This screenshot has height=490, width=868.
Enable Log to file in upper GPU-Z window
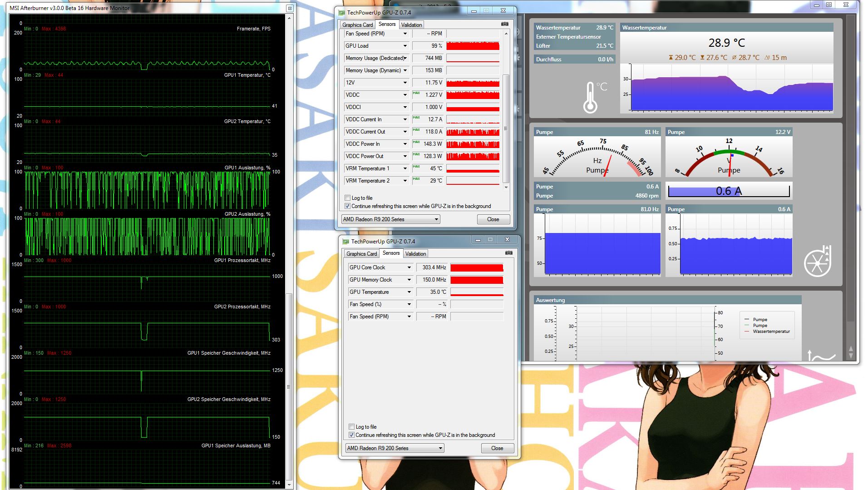coord(348,198)
